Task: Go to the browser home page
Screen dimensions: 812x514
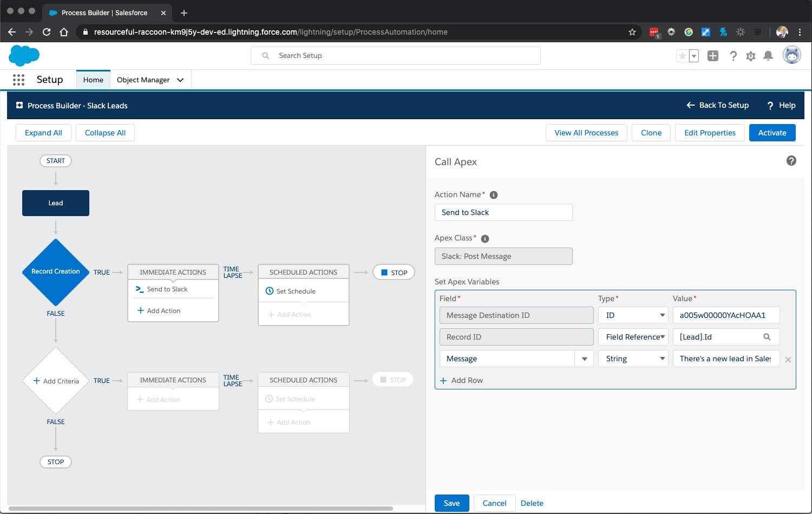Action: (x=64, y=32)
